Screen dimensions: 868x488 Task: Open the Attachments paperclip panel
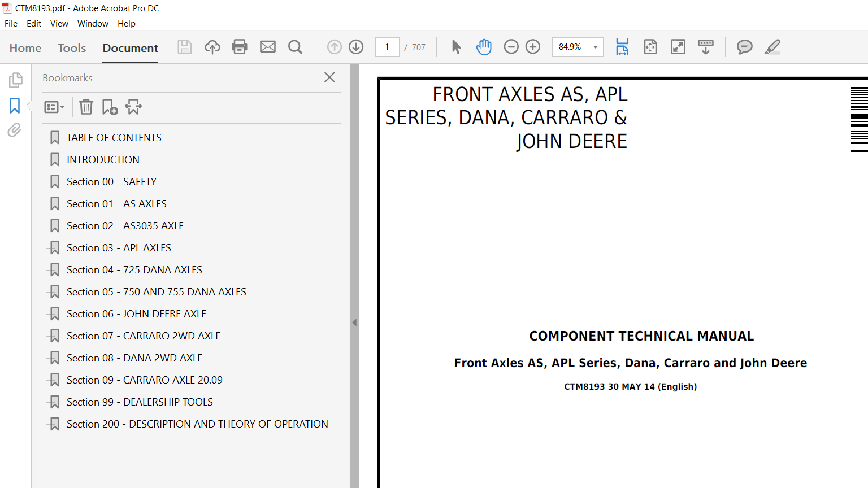point(15,130)
